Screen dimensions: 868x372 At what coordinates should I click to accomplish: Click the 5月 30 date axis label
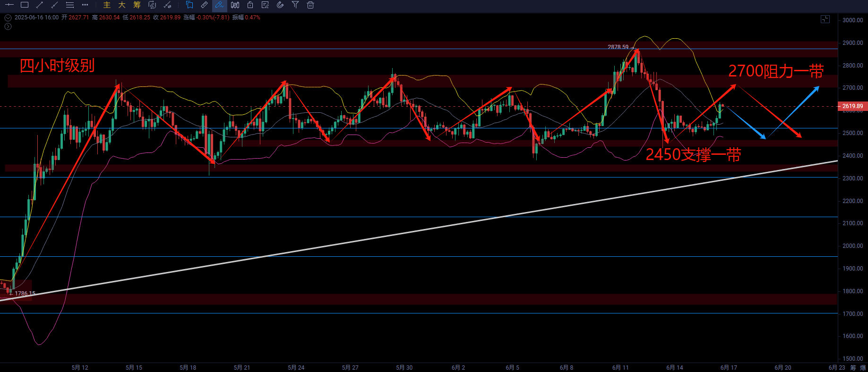(404, 368)
